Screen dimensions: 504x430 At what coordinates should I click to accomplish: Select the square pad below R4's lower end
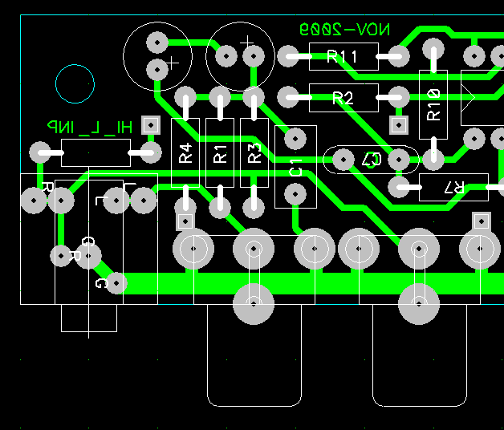185,221
